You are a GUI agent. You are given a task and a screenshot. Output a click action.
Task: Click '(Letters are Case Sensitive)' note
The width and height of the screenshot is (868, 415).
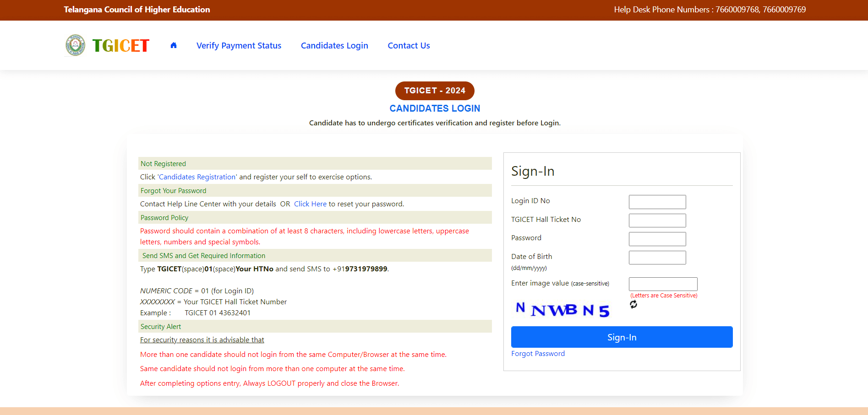click(x=664, y=296)
